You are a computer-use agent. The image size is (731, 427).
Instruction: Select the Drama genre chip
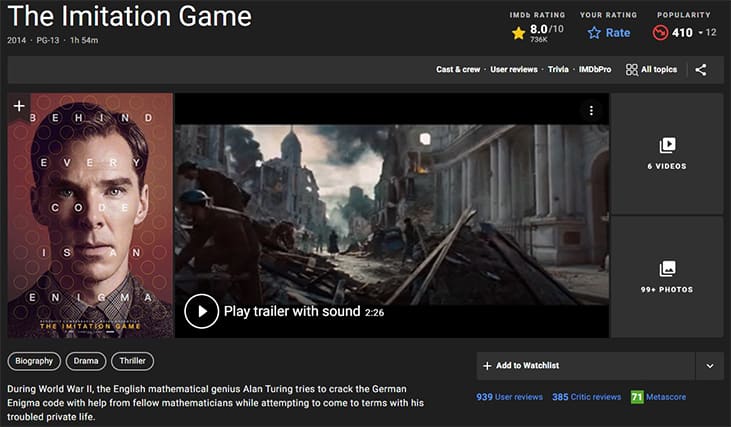[86, 361]
